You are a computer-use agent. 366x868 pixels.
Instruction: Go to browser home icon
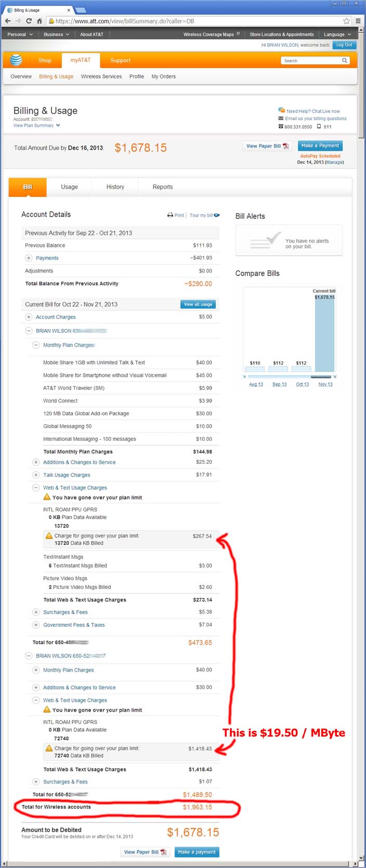pos(39,21)
